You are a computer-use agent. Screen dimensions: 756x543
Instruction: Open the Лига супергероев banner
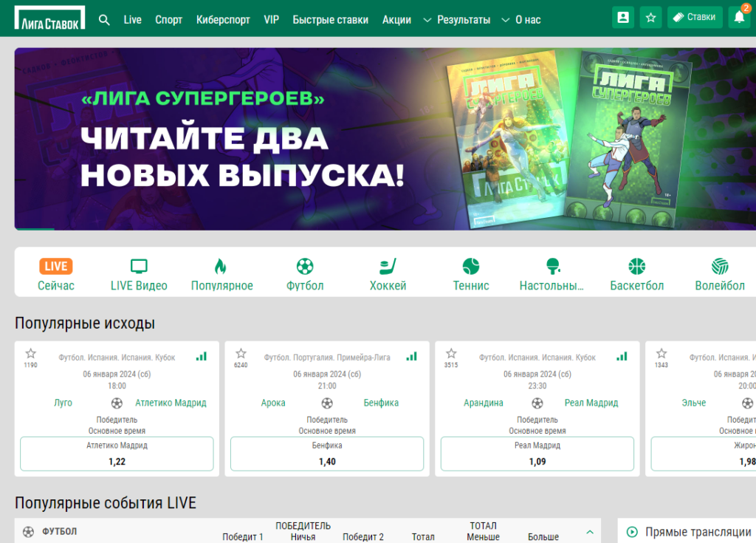click(x=385, y=139)
